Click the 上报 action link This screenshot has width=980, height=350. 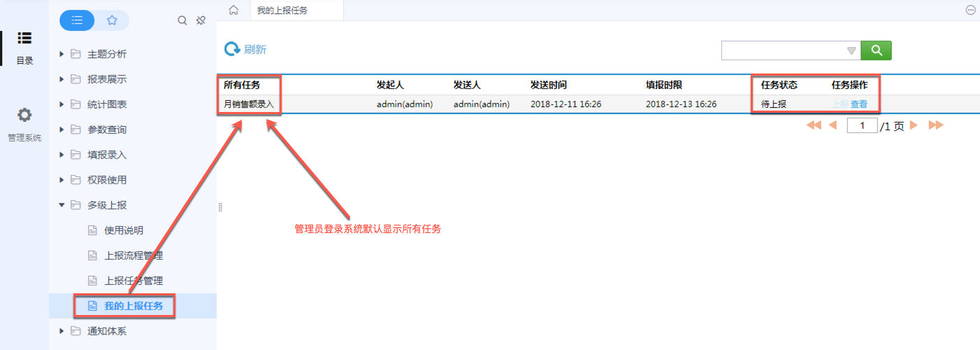click(x=840, y=104)
